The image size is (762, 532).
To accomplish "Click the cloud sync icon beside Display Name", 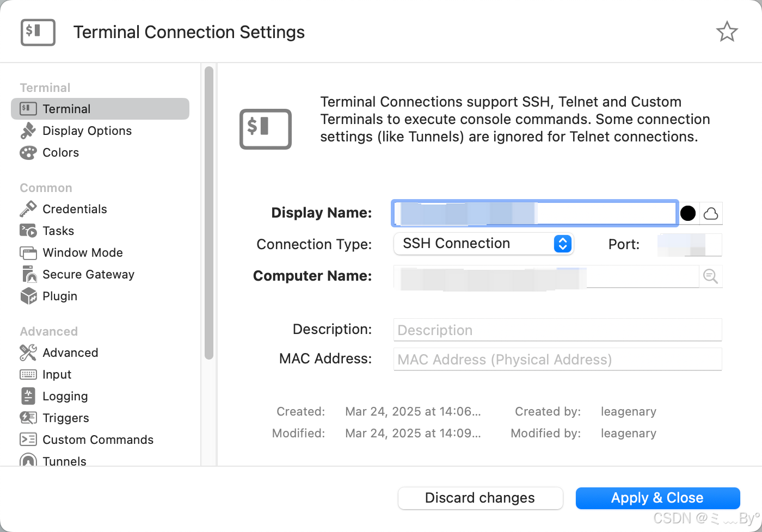I will [x=711, y=213].
